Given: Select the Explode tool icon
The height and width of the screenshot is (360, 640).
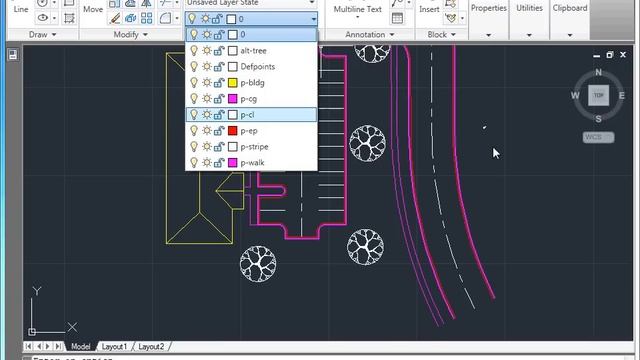Looking at the screenshot, I should click(x=131, y=18).
